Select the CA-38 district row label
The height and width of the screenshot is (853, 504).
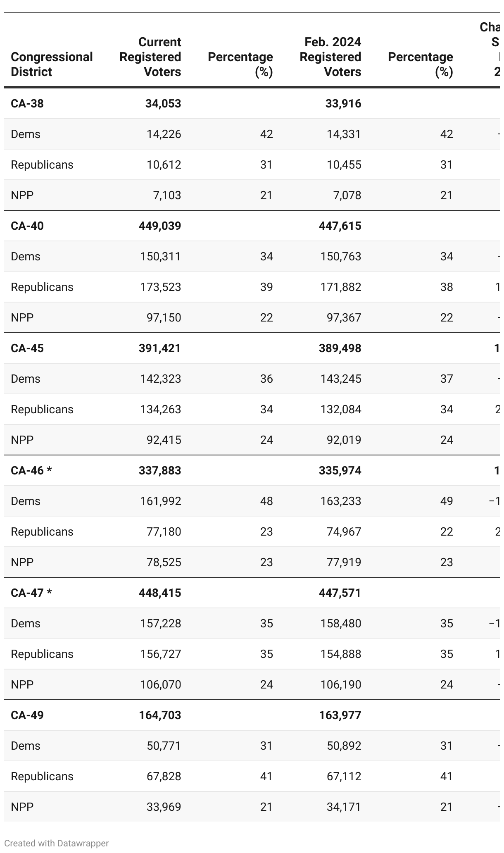click(x=27, y=103)
